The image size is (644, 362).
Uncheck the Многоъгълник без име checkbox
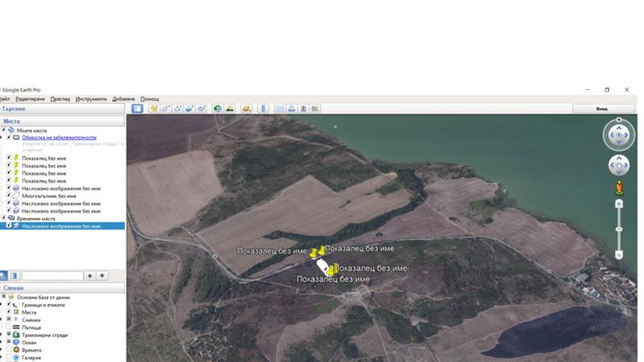(x=10, y=195)
